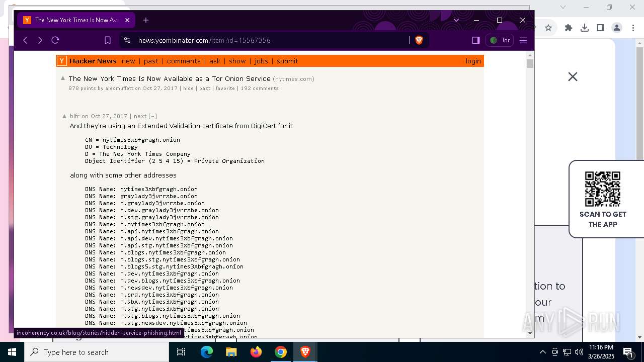The width and height of the screenshot is (644, 362).
Task: Go forward in Brave browser
Action: (40, 40)
